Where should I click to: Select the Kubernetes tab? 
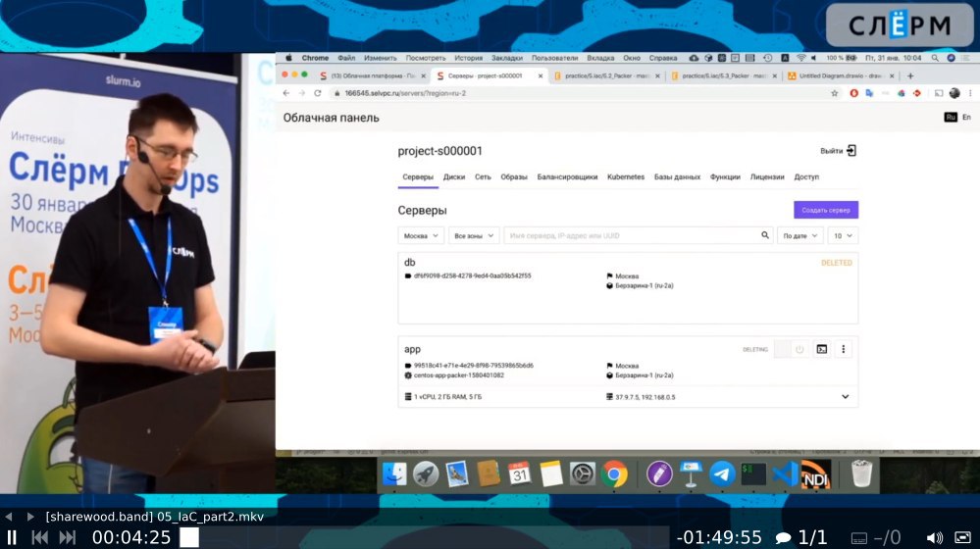(626, 177)
